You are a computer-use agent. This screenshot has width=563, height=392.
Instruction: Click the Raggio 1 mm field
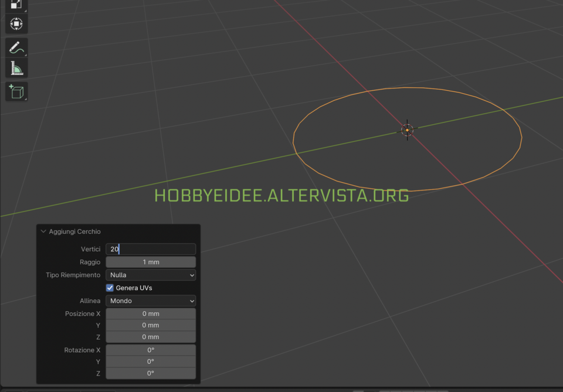(151, 262)
